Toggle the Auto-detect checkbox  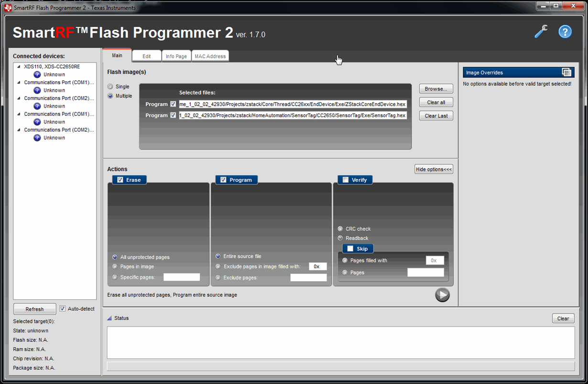pyautogui.click(x=62, y=309)
